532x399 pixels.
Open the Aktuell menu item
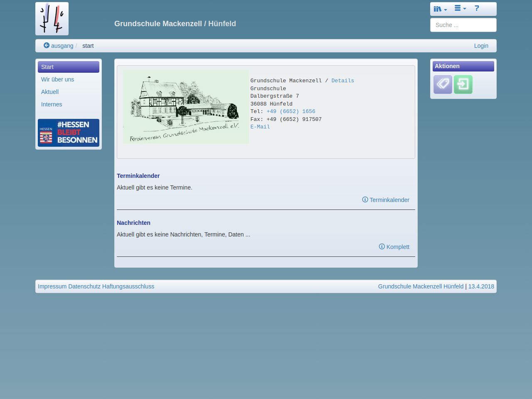tap(50, 92)
